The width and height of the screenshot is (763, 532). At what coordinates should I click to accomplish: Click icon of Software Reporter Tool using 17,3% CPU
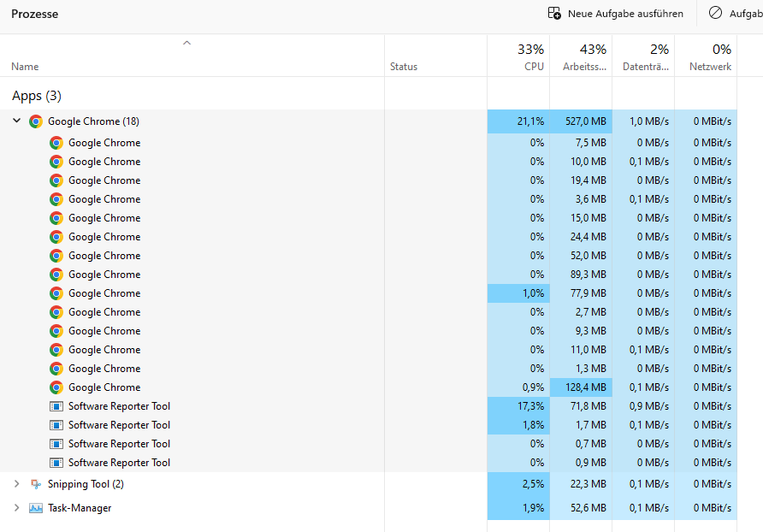pyautogui.click(x=56, y=406)
